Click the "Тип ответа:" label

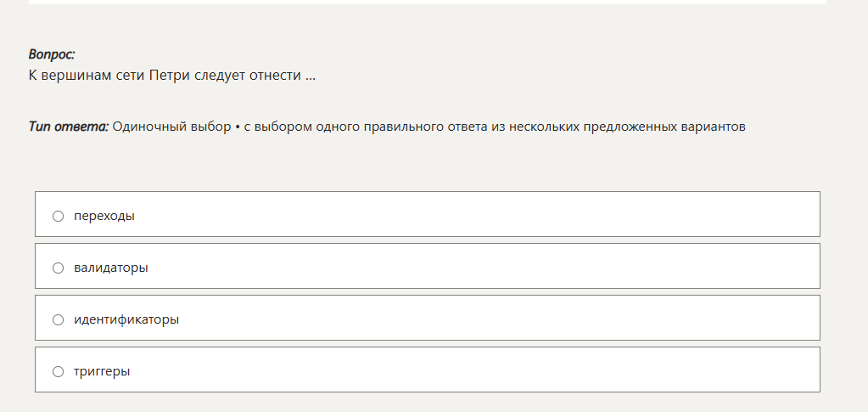69,127
